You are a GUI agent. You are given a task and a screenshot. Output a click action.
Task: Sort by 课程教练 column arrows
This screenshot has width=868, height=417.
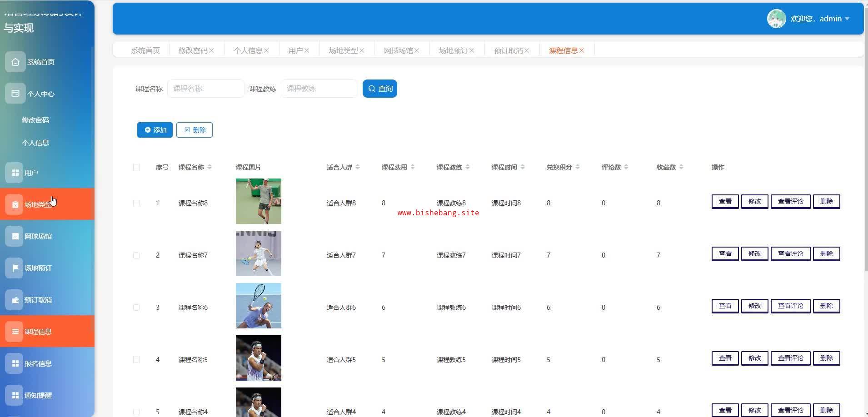click(468, 167)
